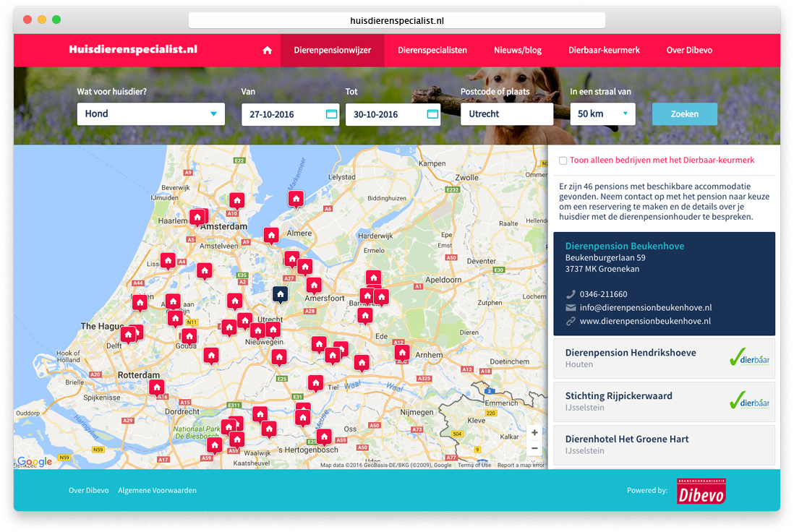Click the chain link icon for website
This screenshot has height=532, width=794.
(571, 322)
